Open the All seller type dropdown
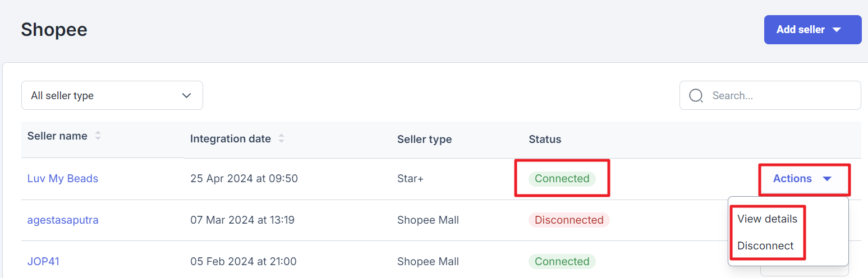The width and height of the screenshot is (868, 278). coord(112,95)
